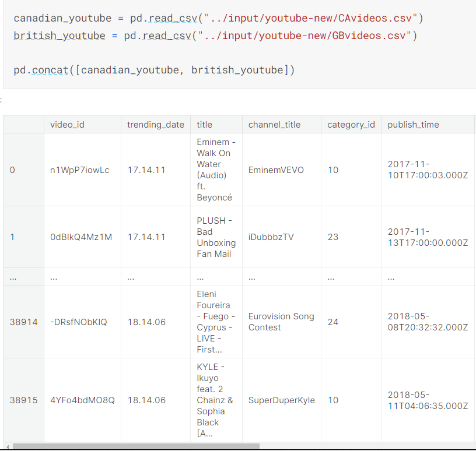Viewport: 476px width, 451px height.
Task: Select the iDubbbzTV channel cell
Action: [271, 237]
